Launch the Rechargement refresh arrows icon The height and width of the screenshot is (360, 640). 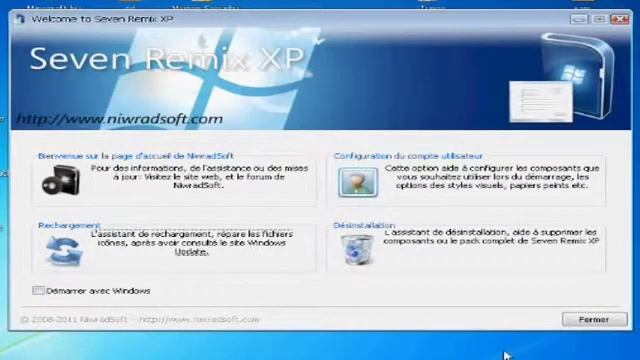(64, 251)
